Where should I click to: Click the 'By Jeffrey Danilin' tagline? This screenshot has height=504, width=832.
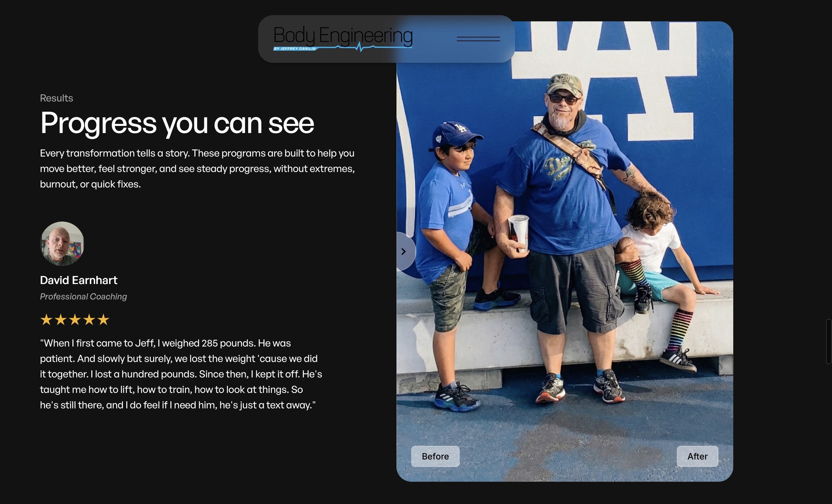tap(294, 49)
